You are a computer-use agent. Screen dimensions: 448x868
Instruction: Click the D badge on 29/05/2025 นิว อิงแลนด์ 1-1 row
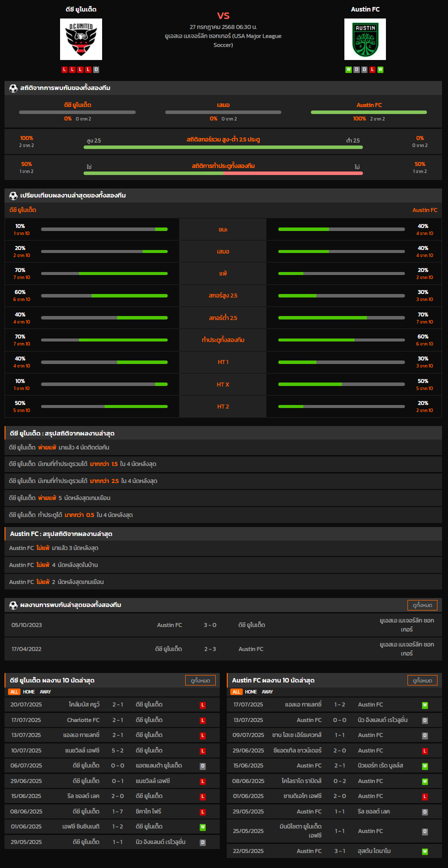(x=203, y=842)
